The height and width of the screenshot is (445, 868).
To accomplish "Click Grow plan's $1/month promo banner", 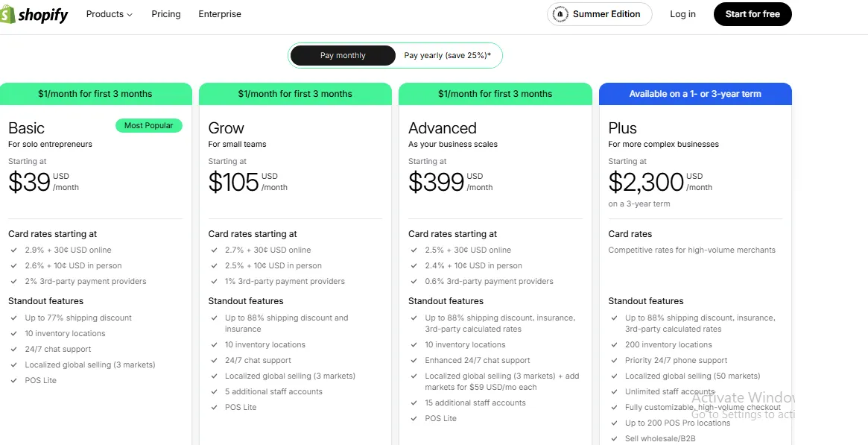I will pyautogui.click(x=295, y=94).
